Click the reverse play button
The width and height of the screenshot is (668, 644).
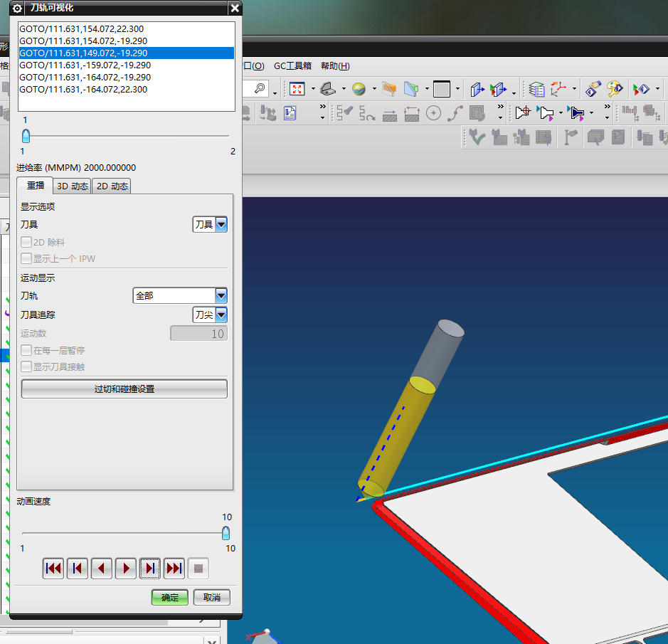pyautogui.click(x=102, y=568)
